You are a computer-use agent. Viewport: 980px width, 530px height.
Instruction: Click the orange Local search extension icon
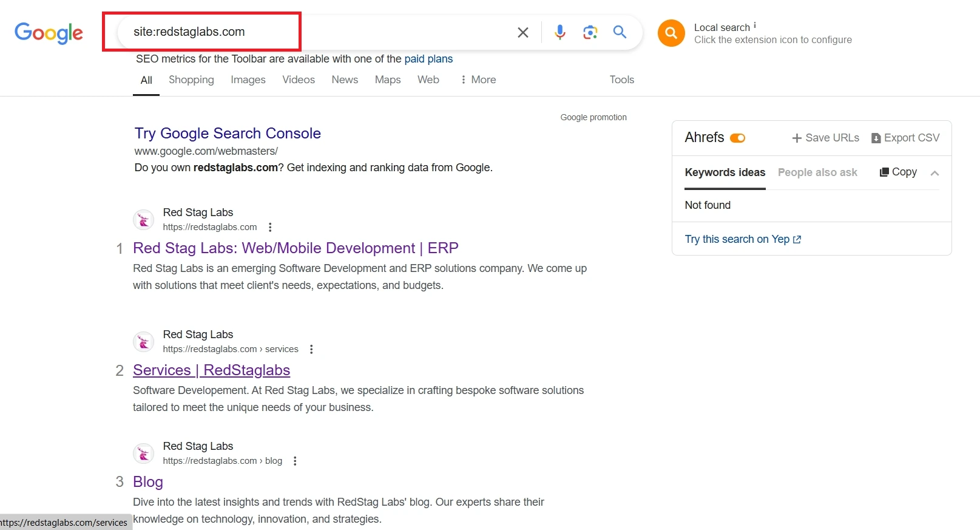671,33
